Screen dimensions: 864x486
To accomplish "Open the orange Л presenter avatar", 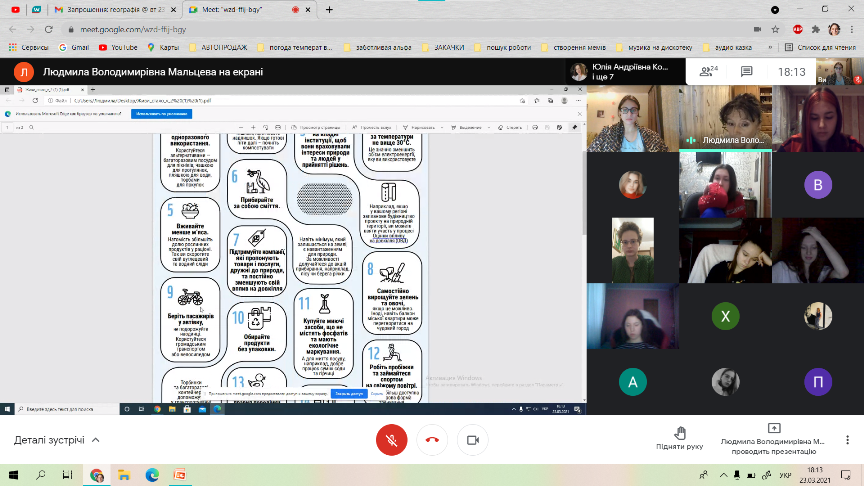I will click(24, 72).
